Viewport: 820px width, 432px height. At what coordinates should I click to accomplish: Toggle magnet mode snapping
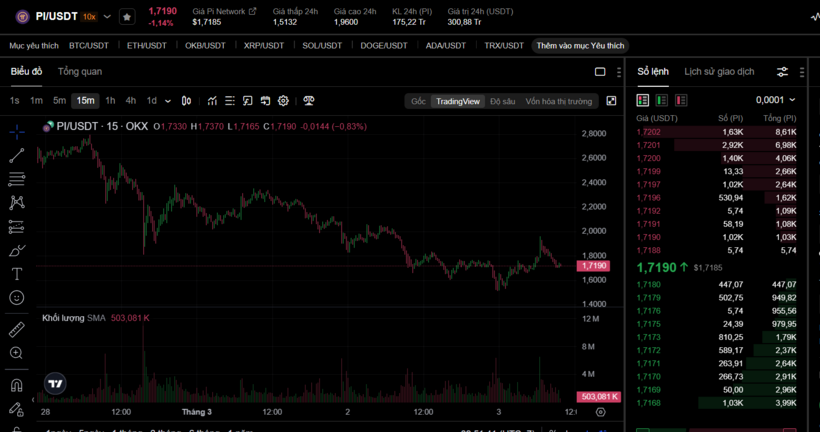point(17,385)
